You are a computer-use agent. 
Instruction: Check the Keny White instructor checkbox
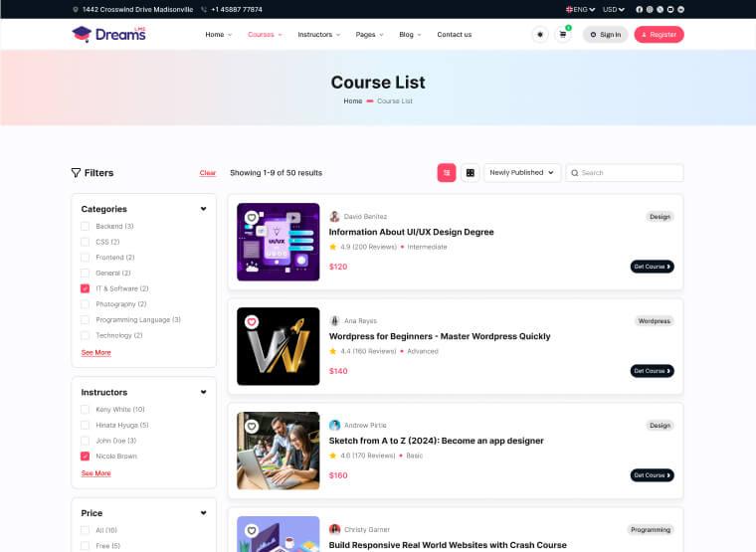click(x=85, y=410)
